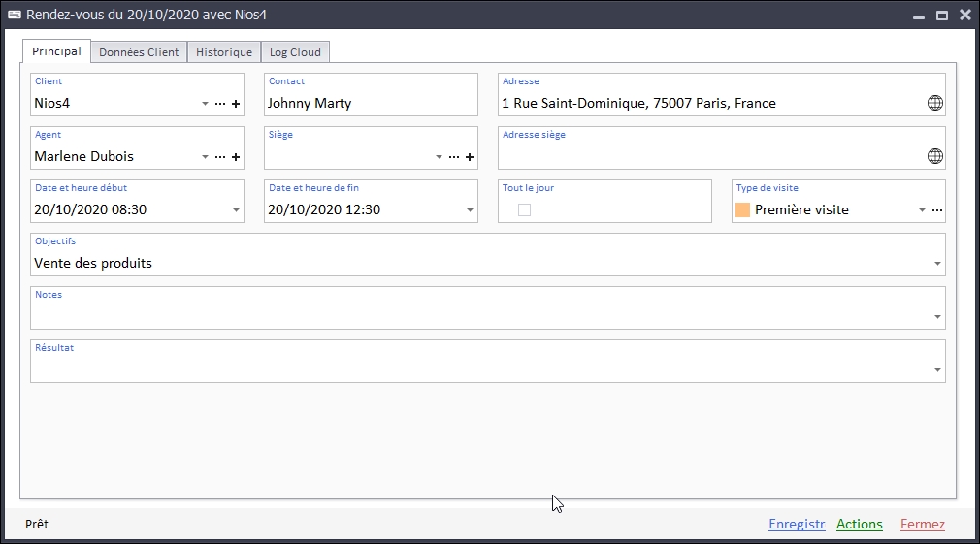This screenshot has height=544, width=980.
Task: Click the globe icon in Adresse siège
Action: pos(935,156)
